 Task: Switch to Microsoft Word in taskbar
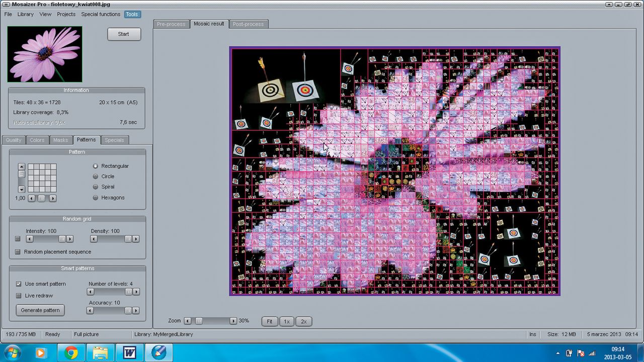coord(129,353)
